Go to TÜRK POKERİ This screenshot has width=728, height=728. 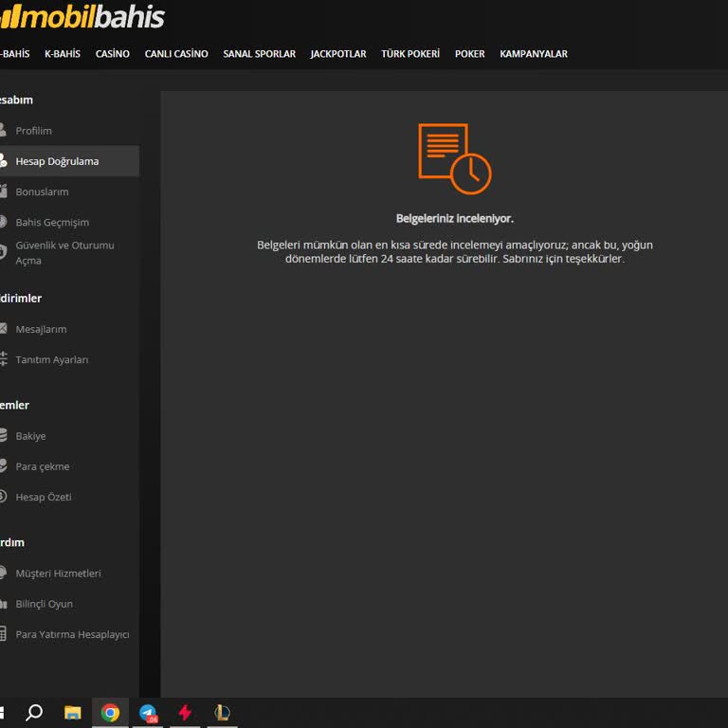pos(410,54)
